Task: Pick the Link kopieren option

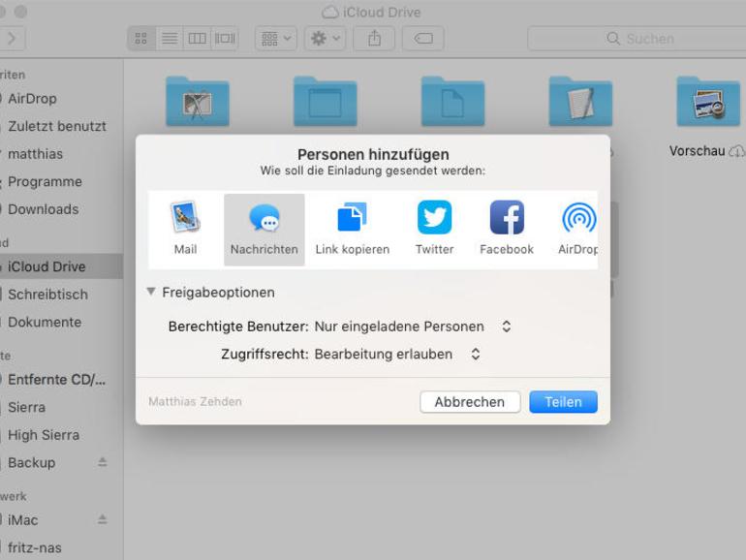Action: [x=352, y=230]
